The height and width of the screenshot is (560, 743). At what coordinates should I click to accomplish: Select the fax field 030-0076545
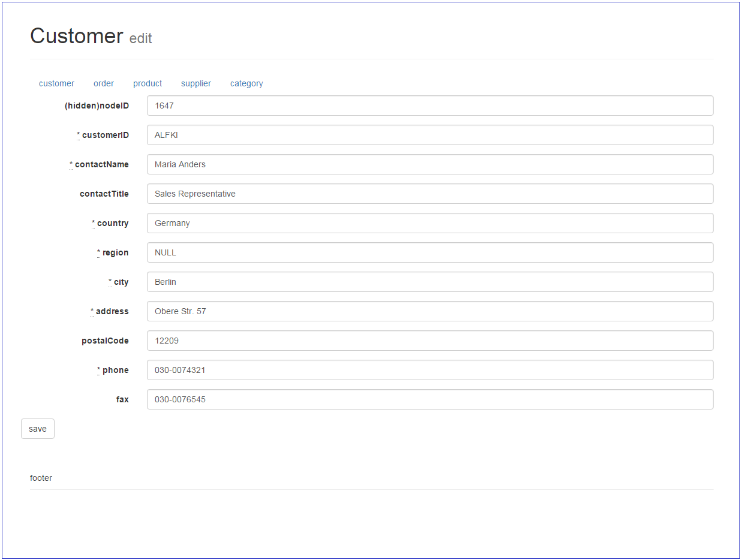(x=430, y=399)
